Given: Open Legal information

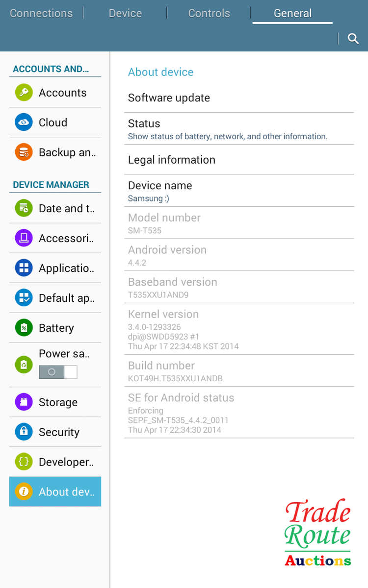Looking at the screenshot, I should coord(171,160).
